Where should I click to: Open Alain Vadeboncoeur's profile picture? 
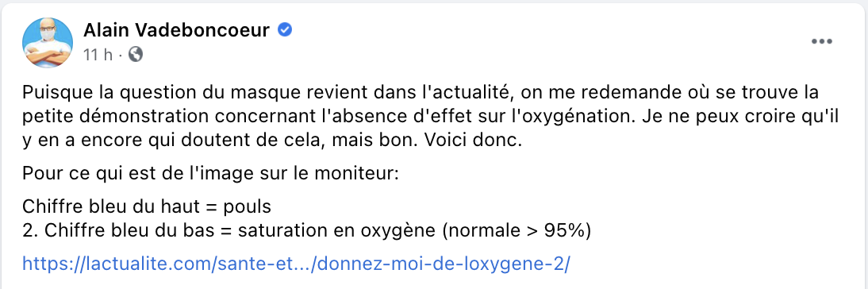pos(48,43)
